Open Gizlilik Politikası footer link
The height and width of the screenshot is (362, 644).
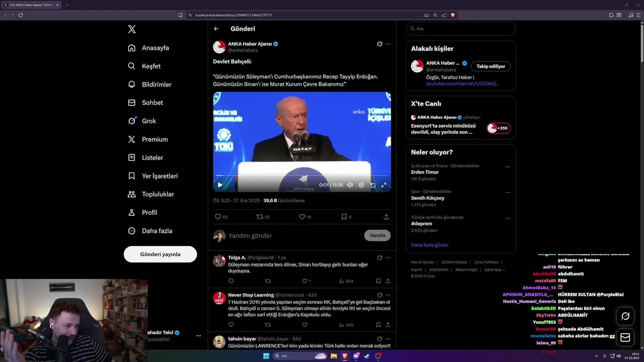(x=454, y=262)
